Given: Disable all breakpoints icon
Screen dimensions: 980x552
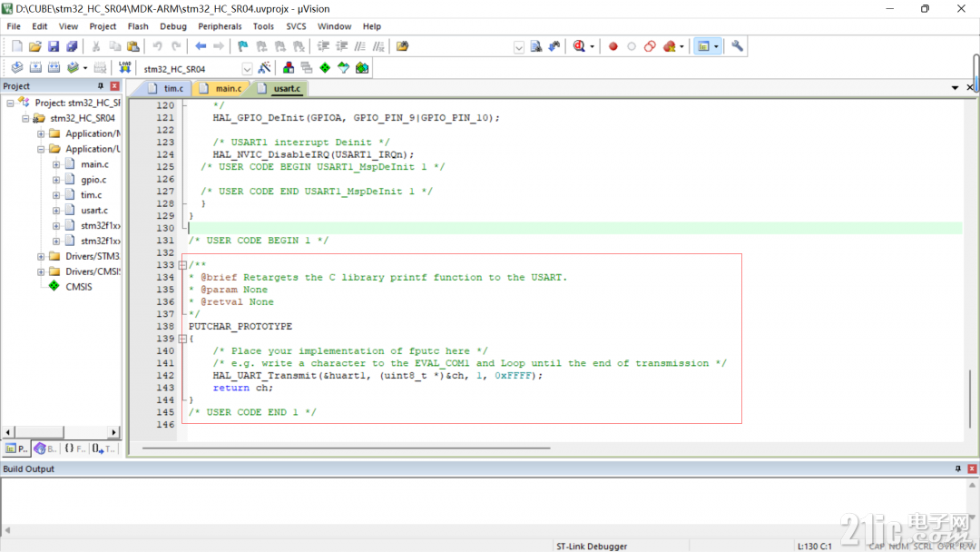Looking at the screenshot, I should coord(650,46).
